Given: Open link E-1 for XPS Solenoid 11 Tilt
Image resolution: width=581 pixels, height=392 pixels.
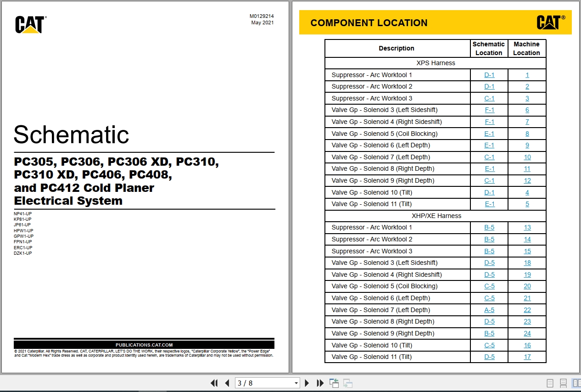Looking at the screenshot, I should tap(489, 204).
